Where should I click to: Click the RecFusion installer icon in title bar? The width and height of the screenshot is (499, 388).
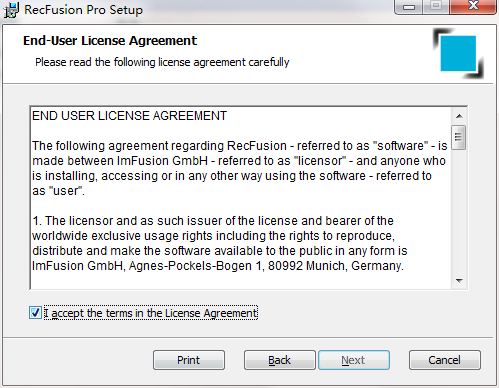pos(11,10)
